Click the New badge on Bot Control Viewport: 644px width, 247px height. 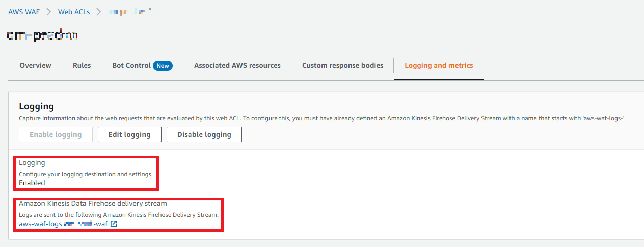point(163,66)
